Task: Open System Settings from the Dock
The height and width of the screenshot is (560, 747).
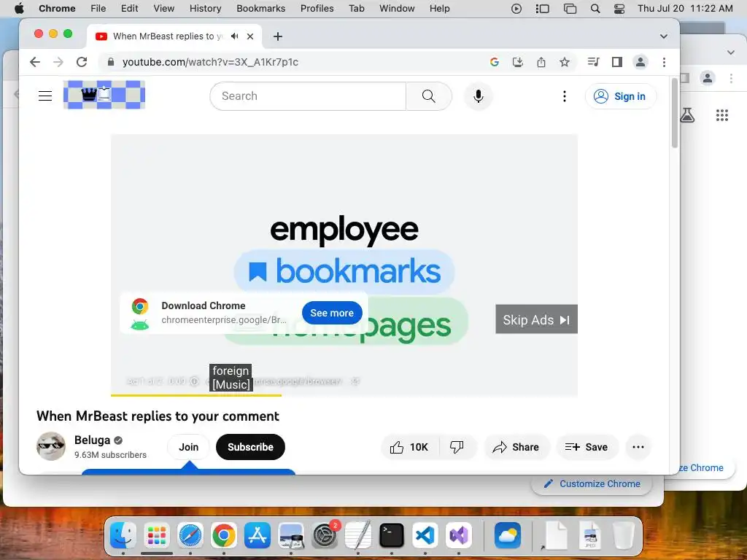Action: 325,535
